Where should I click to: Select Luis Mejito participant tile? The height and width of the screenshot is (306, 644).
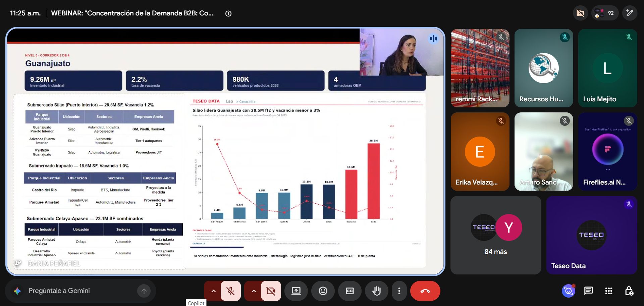tap(607, 68)
